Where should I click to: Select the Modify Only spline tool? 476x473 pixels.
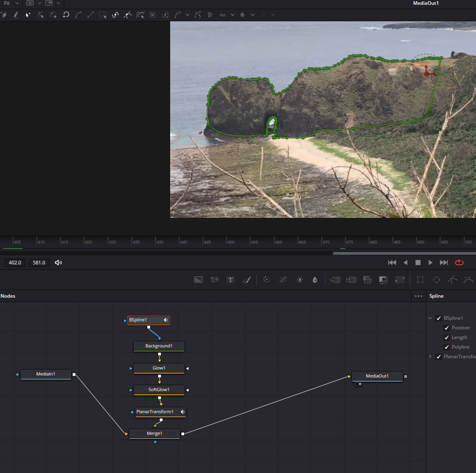pos(41,15)
